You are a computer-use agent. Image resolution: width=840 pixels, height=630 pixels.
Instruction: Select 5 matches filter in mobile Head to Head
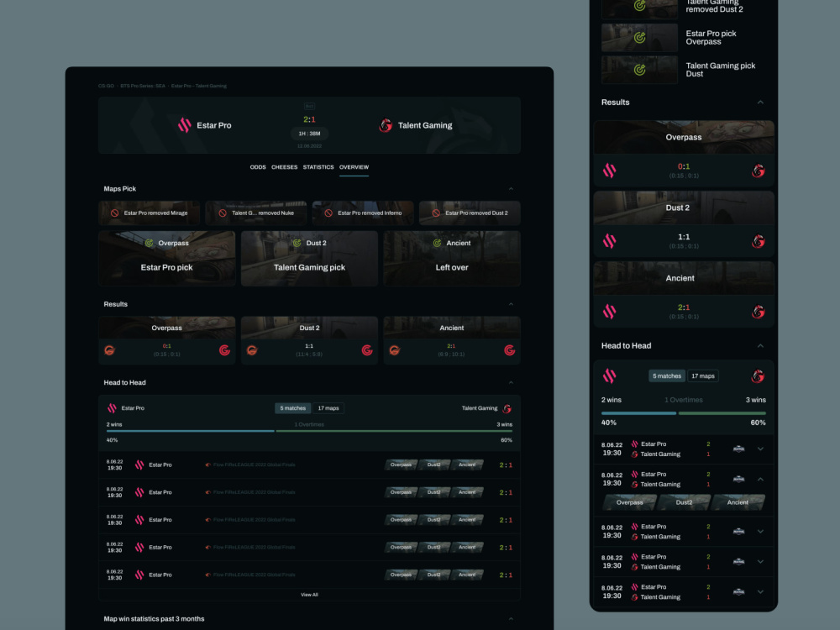pyautogui.click(x=667, y=376)
